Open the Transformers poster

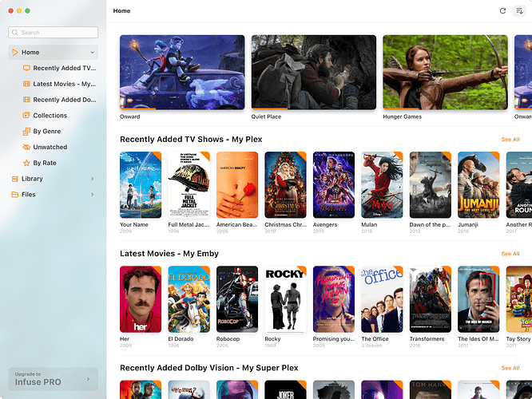(x=431, y=299)
